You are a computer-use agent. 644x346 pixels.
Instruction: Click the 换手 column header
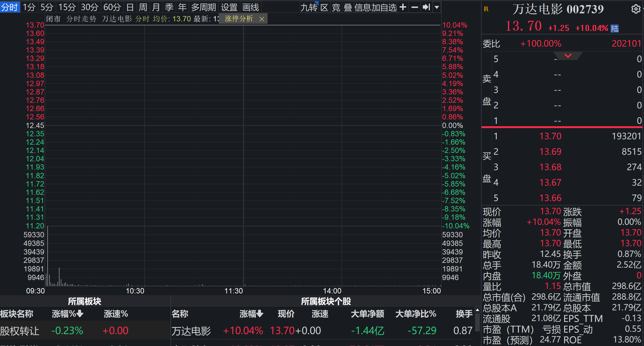(x=464, y=314)
